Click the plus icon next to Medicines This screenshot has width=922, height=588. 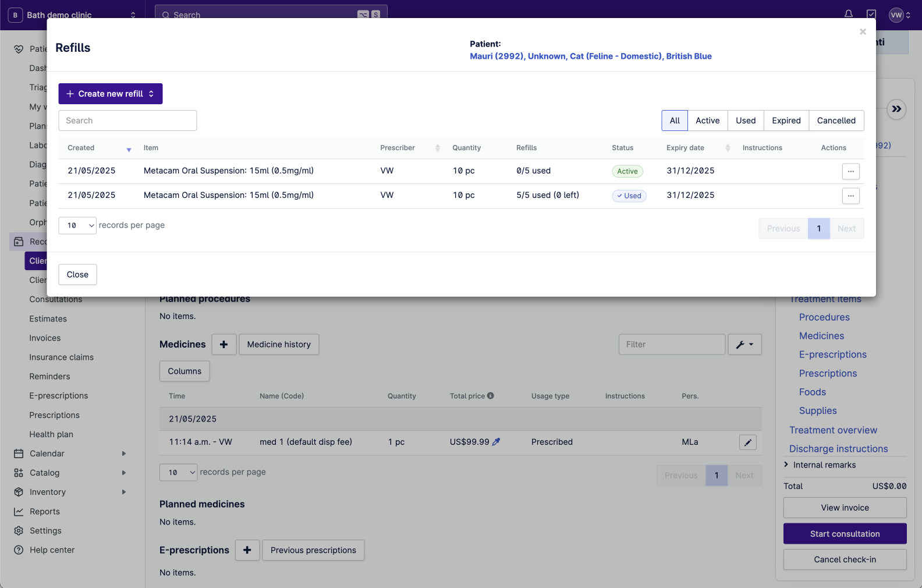pyautogui.click(x=224, y=345)
